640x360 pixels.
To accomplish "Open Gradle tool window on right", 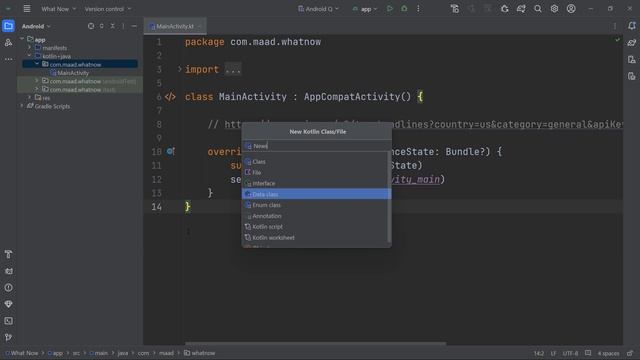I will coord(632,42).
